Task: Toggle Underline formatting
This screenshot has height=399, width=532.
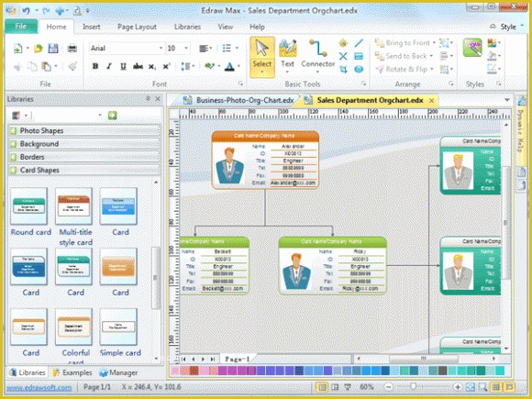Action: pos(123,66)
